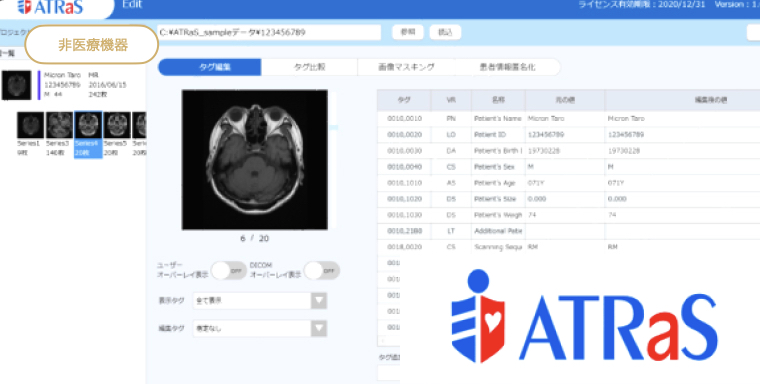
Task: Click the タグ column header
Action: point(404,100)
